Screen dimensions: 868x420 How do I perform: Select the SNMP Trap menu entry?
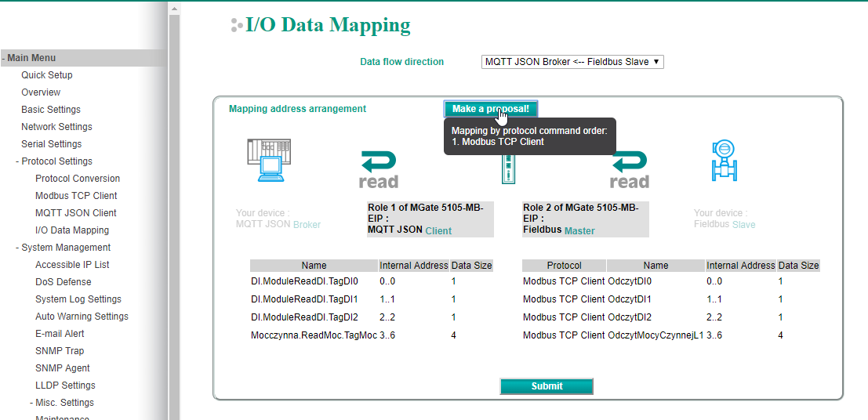pyautogui.click(x=60, y=351)
